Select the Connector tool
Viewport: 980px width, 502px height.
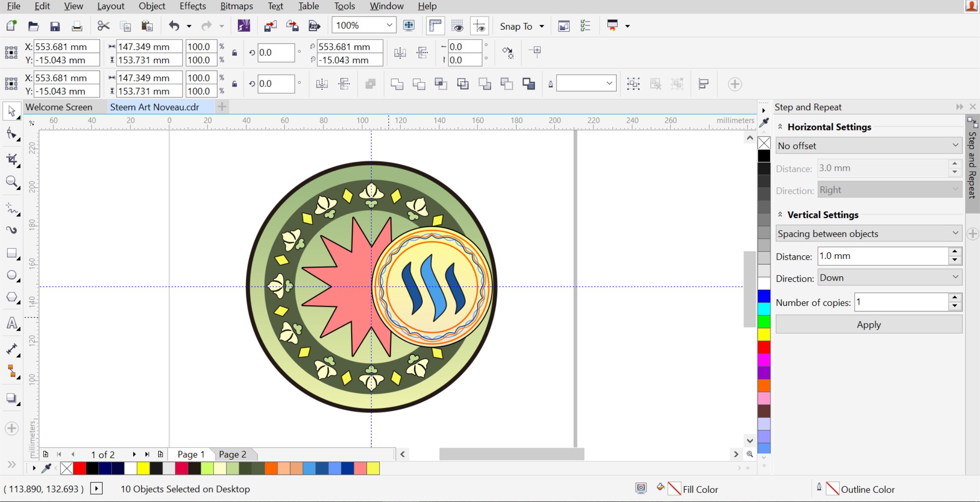pos(11,371)
